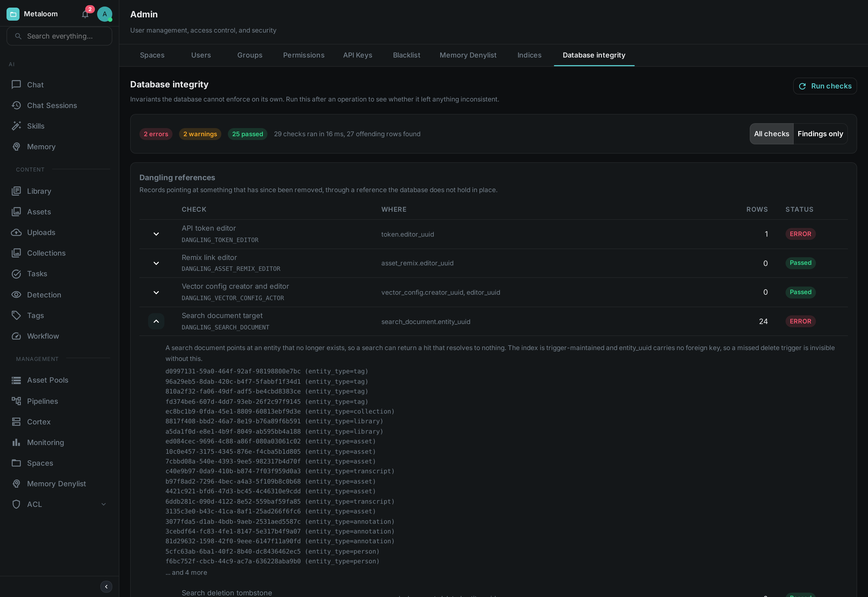The height and width of the screenshot is (597, 868).
Task: Expand Vector config creator and editor row
Action: (156, 293)
